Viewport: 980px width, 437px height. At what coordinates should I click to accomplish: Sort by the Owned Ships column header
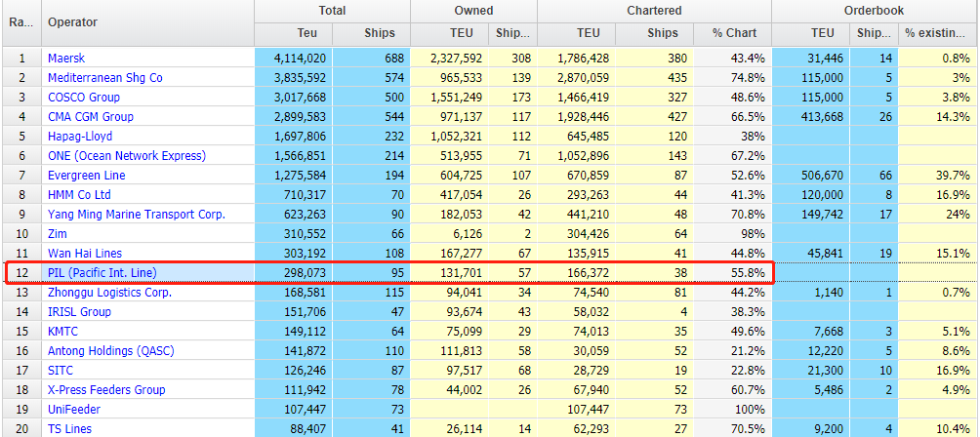coord(512,33)
